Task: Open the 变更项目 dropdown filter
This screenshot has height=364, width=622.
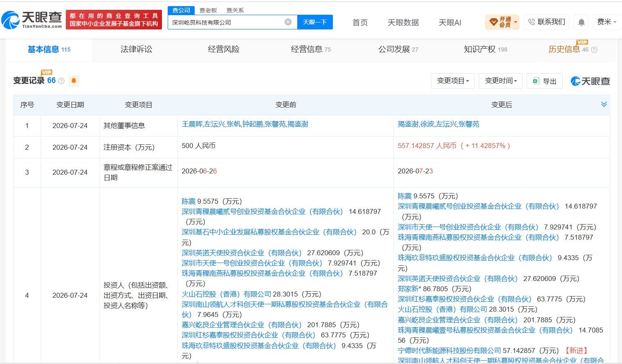Action: [453, 81]
